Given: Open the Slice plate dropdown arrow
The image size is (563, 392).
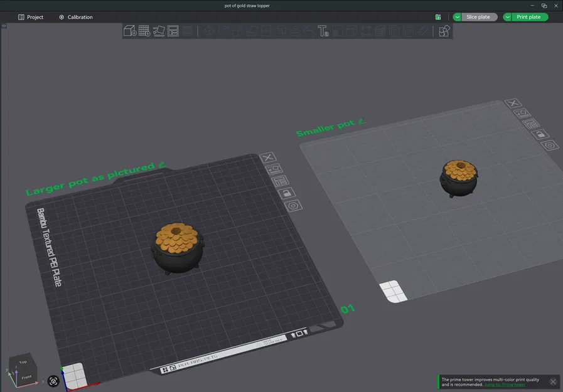Looking at the screenshot, I should click(457, 17).
